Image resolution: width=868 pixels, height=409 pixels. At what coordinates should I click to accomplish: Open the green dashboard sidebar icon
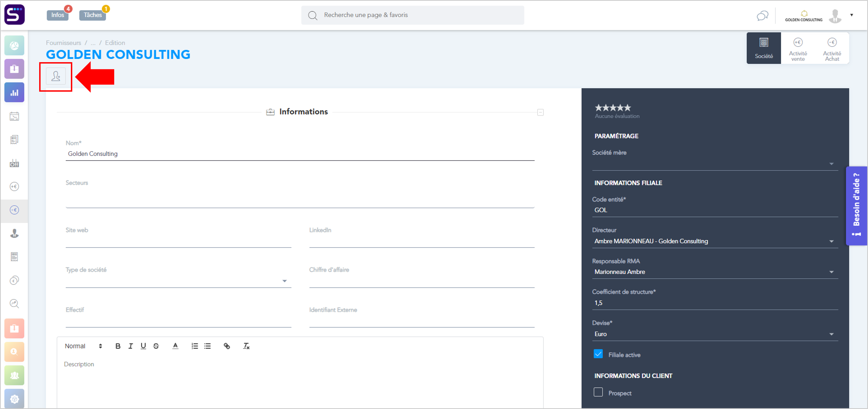pos(14,45)
